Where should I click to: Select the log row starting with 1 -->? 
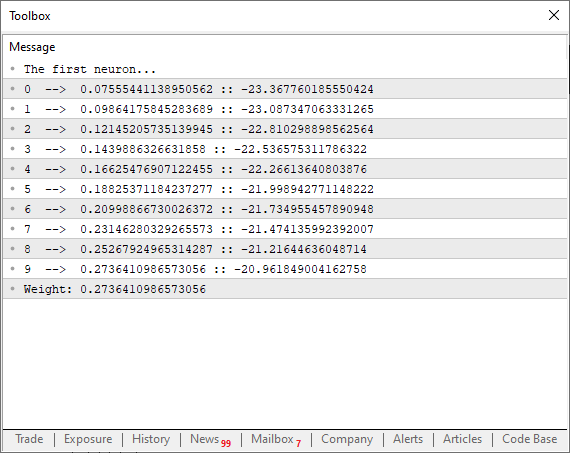click(x=285, y=109)
